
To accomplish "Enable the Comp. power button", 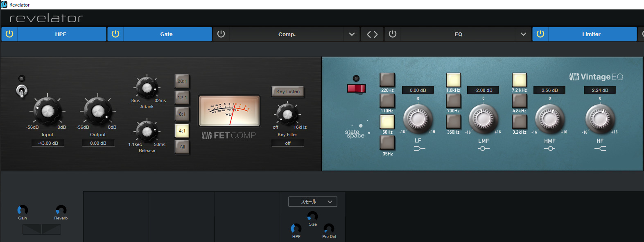I will 221,34.
